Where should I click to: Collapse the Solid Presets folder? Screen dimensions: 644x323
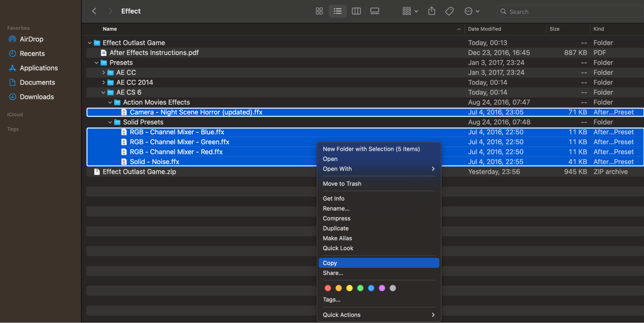(110, 122)
